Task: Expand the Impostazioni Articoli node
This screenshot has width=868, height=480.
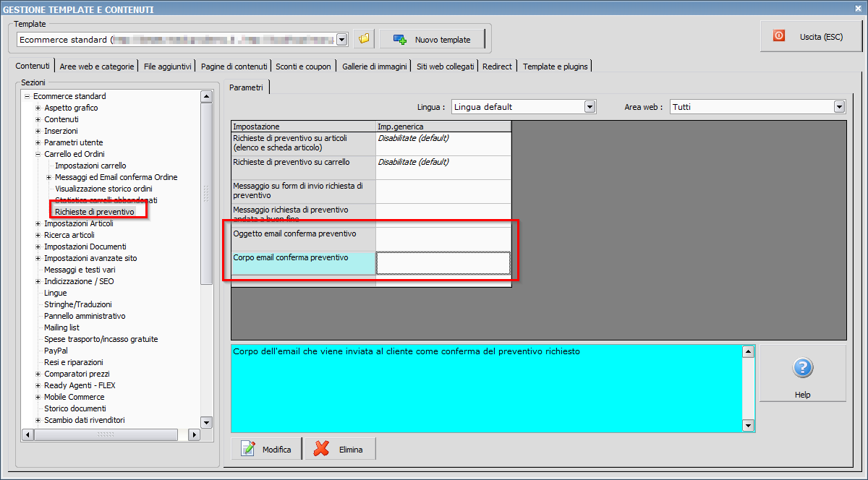Action: click(x=38, y=223)
